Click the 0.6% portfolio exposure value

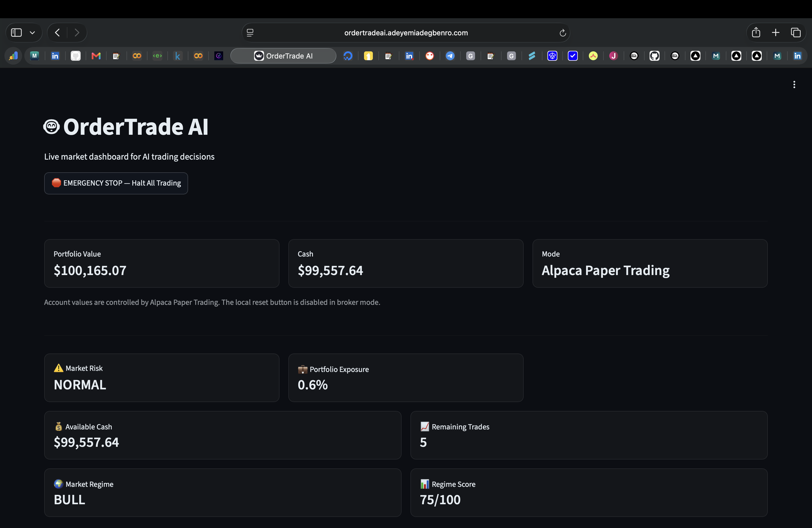[313, 385]
